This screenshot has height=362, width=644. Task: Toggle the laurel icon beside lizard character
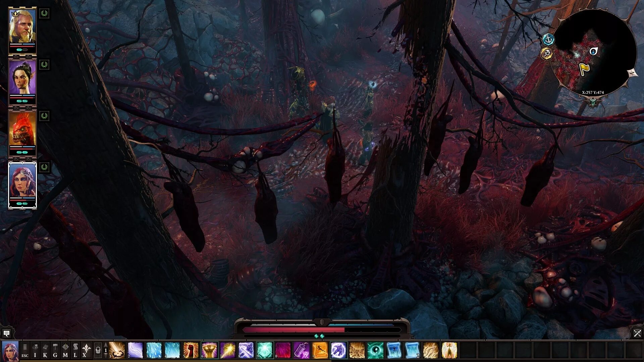[44, 116]
